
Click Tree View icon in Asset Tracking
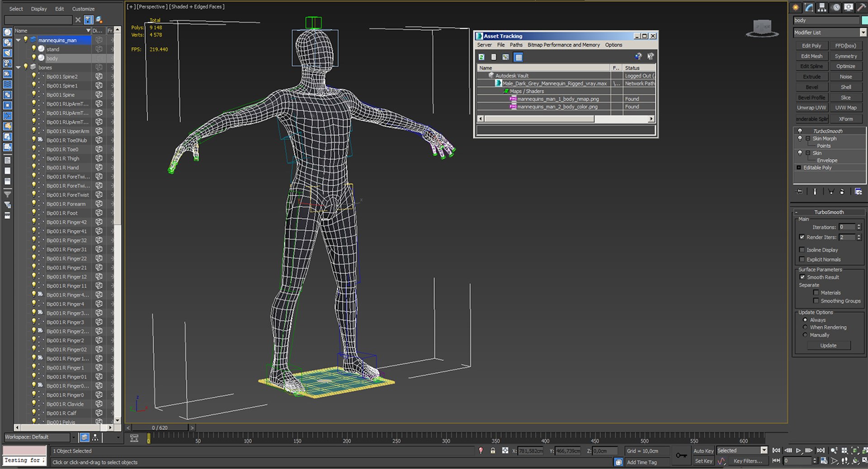506,57
